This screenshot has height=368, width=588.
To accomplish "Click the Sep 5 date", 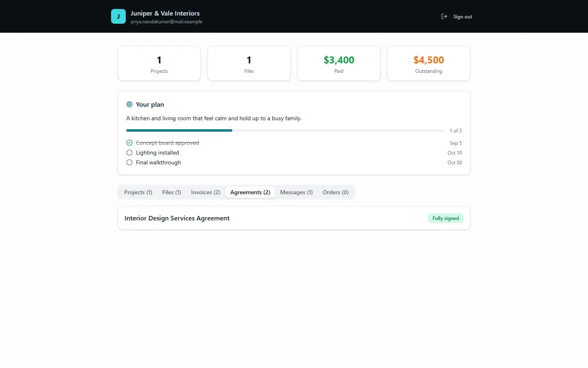I will pos(456,143).
